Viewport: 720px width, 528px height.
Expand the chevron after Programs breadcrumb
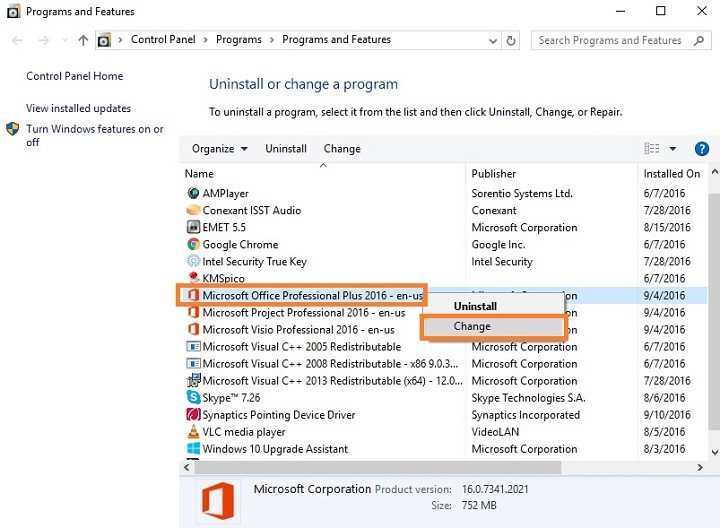272,40
